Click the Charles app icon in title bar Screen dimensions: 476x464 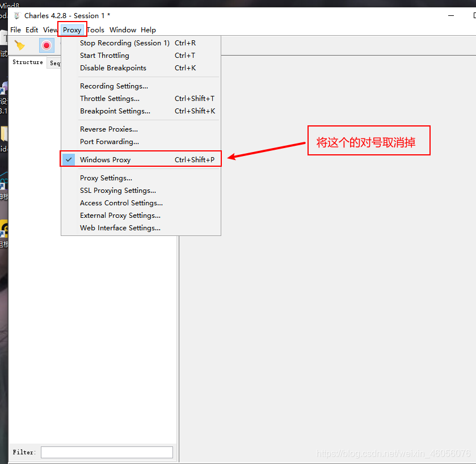17,15
